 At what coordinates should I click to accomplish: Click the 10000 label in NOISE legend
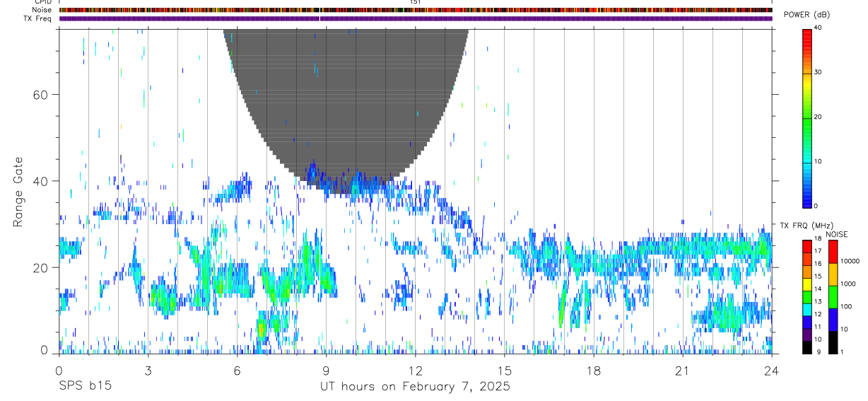click(849, 261)
